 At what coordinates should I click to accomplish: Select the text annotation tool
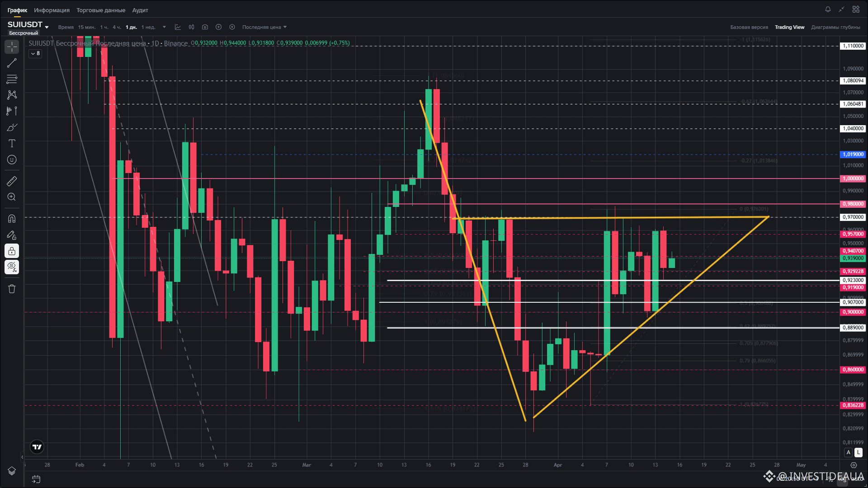pyautogui.click(x=12, y=143)
